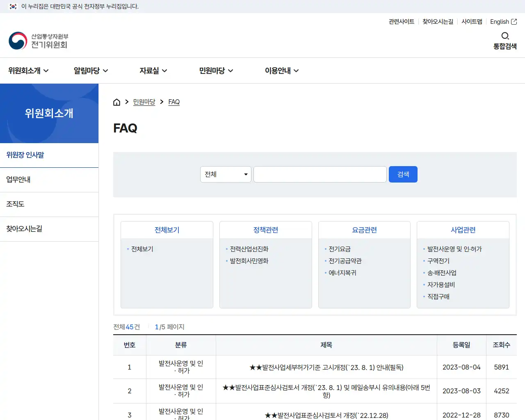Click the 조회수 column header
The height and width of the screenshot is (420, 525).
(x=501, y=345)
